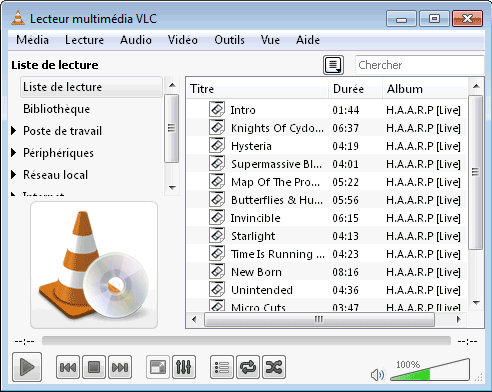Click sidebar scrollbar down arrow
The image size is (492, 392).
pos(172,187)
